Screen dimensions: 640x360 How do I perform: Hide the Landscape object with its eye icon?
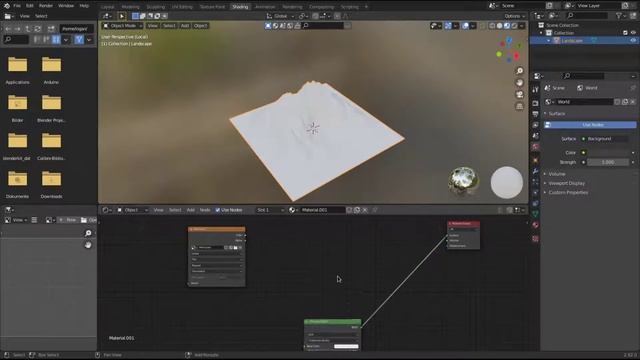(x=633, y=41)
